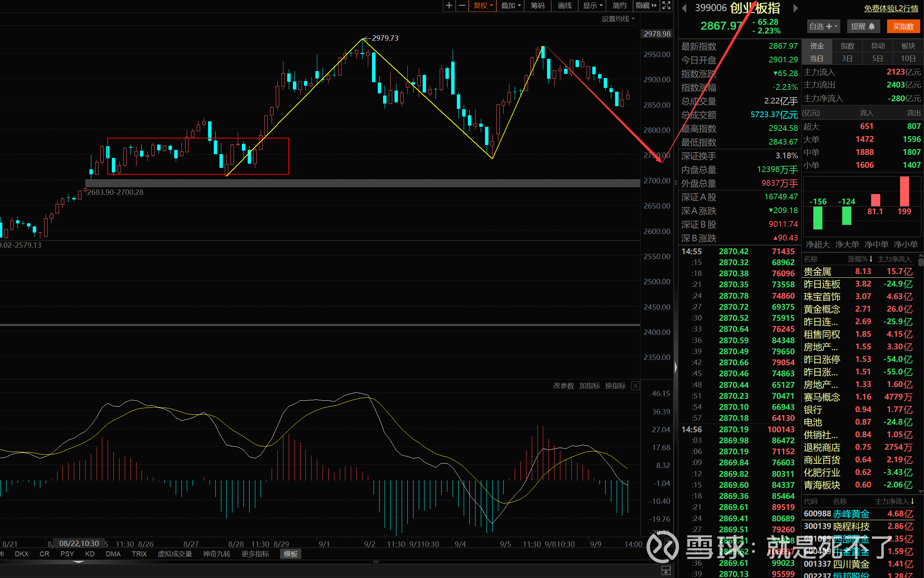
Task: Go to previous stock with left arrow
Action: (x=684, y=8)
